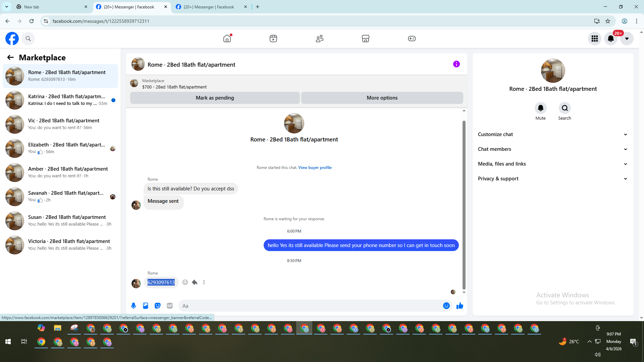This screenshot has height=362, width=644.
Task: Open the large listing thumbnail in chat
Action: 294,123
